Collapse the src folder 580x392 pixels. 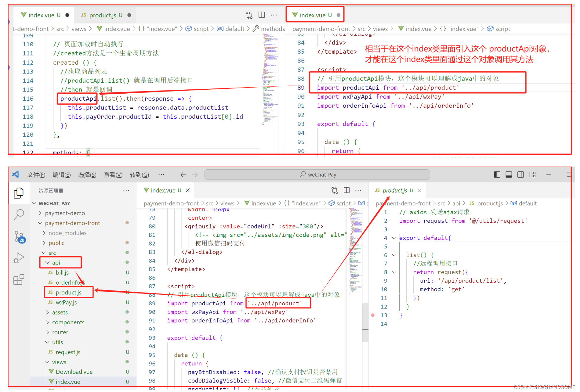click(44, 253)
